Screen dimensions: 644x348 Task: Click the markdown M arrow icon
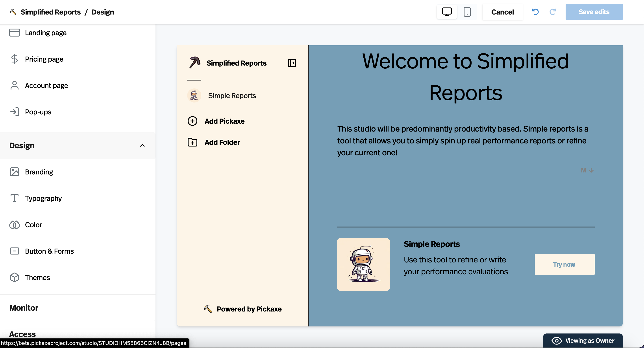[587, 170]
